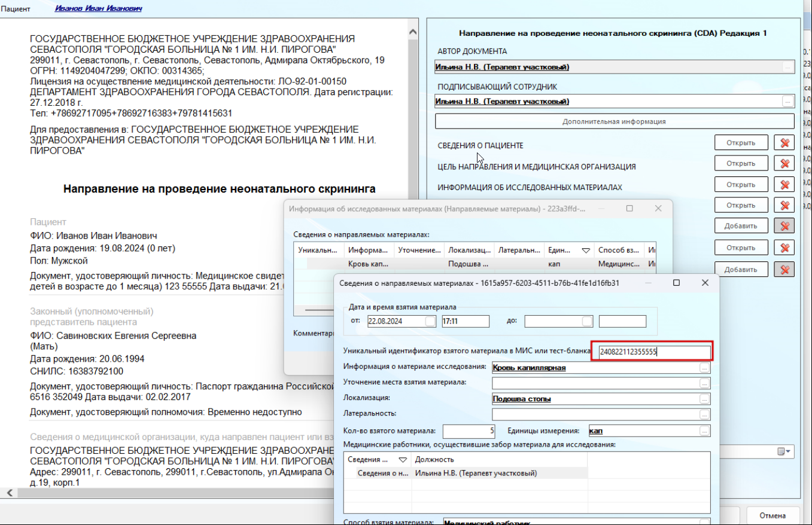Click the 'Должность' column header
Screen dimensions: 812x525
point(500,460)
